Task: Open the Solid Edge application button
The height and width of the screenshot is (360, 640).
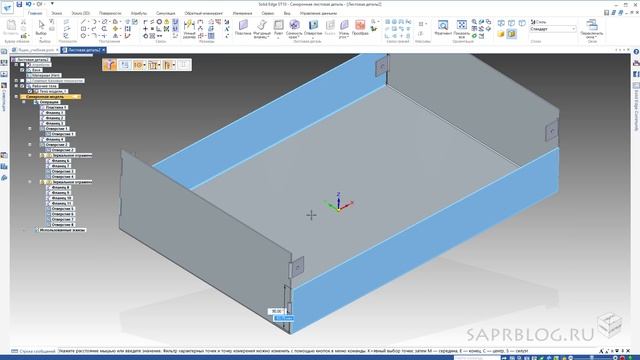Action: pyautogui.click(x=7, y=8)
